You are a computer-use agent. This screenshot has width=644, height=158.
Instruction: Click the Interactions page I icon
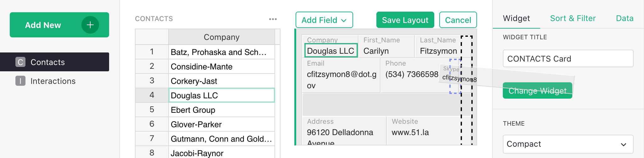[20, 81]
